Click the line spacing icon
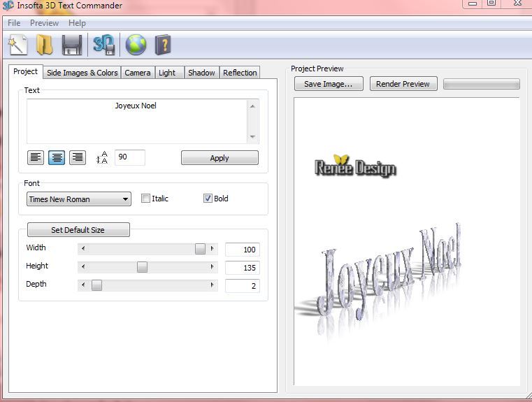The width and height of the screenshot is (532, 402). pos(102,158)
